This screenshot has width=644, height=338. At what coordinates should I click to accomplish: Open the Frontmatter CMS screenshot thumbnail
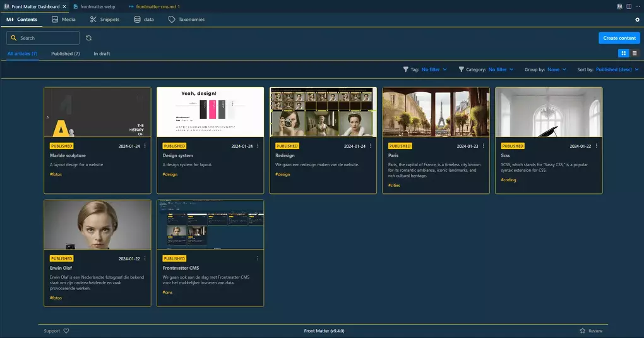click(210, 224)
